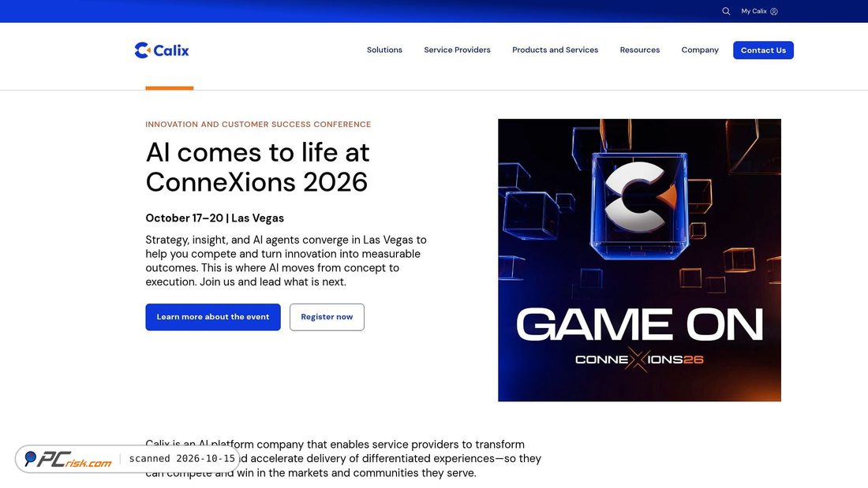This screenshot has width=868, height=488.
Task: Click the My Calix account icon
Action: point(774,12)
